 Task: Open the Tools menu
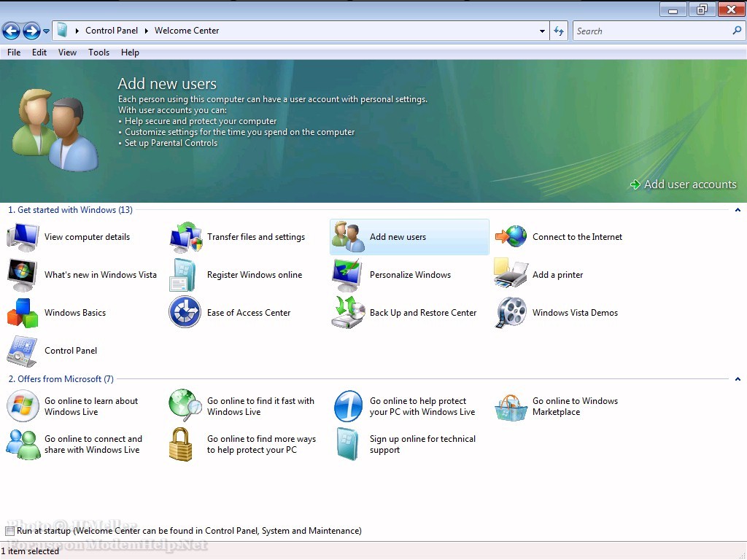(x=98, y=52)
